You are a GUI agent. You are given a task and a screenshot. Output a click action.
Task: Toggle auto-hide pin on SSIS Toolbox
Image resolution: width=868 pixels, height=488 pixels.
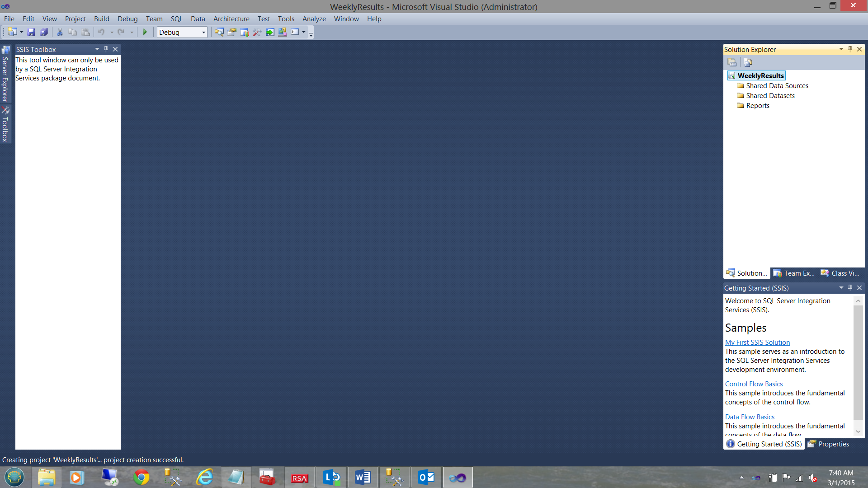(x=106, y=49)
